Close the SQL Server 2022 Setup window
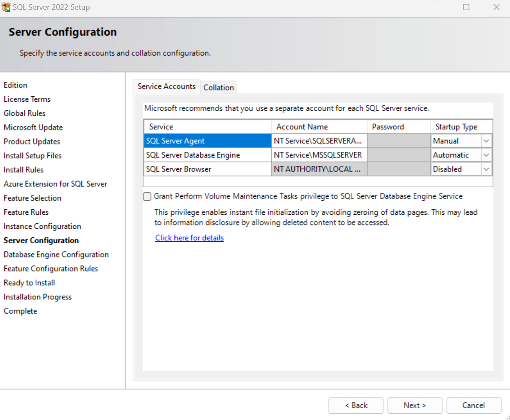Viewport: 510px width, 420px height. [x=496, y=7]
